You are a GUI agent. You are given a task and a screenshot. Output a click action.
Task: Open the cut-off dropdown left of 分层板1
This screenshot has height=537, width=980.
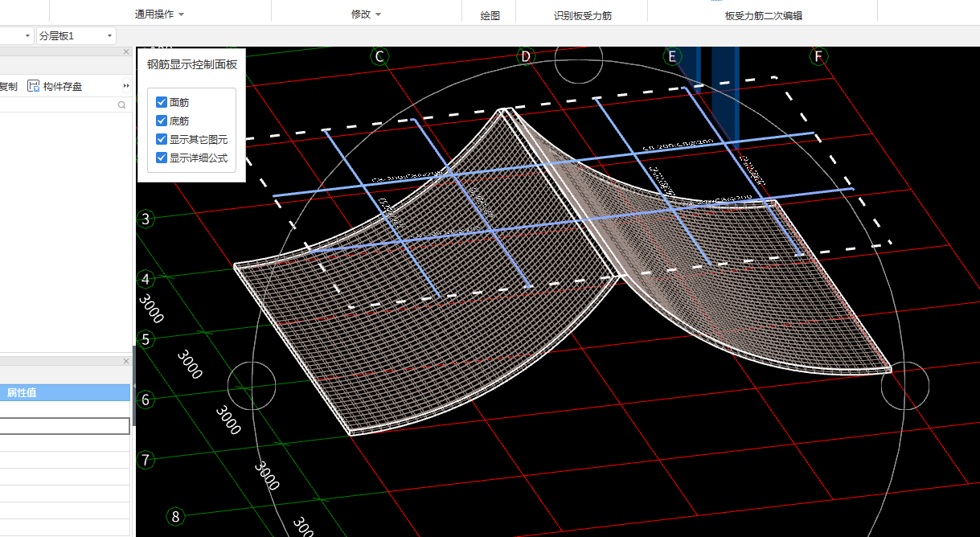pyautogui.click(x=17, y=36)
